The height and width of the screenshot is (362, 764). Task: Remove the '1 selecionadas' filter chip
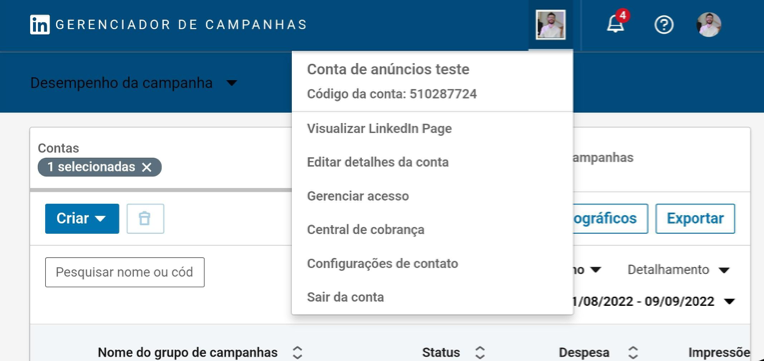click(x=147, y=168)
